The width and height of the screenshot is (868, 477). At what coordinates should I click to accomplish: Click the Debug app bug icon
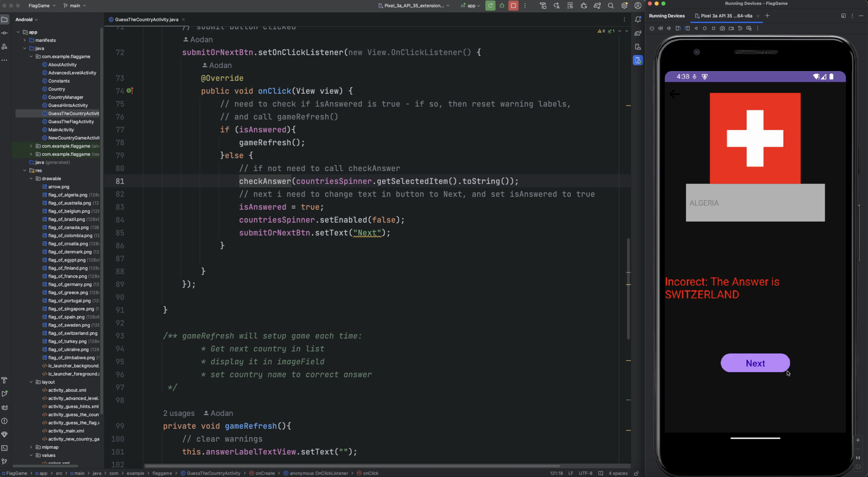click(502, 6)
